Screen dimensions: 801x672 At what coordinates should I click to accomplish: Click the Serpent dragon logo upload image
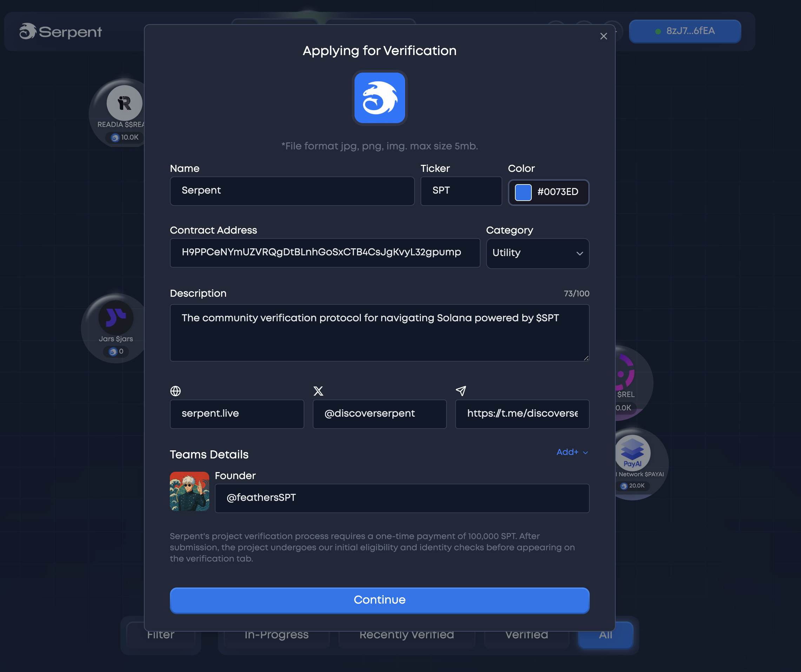click(x=379, y=98)
